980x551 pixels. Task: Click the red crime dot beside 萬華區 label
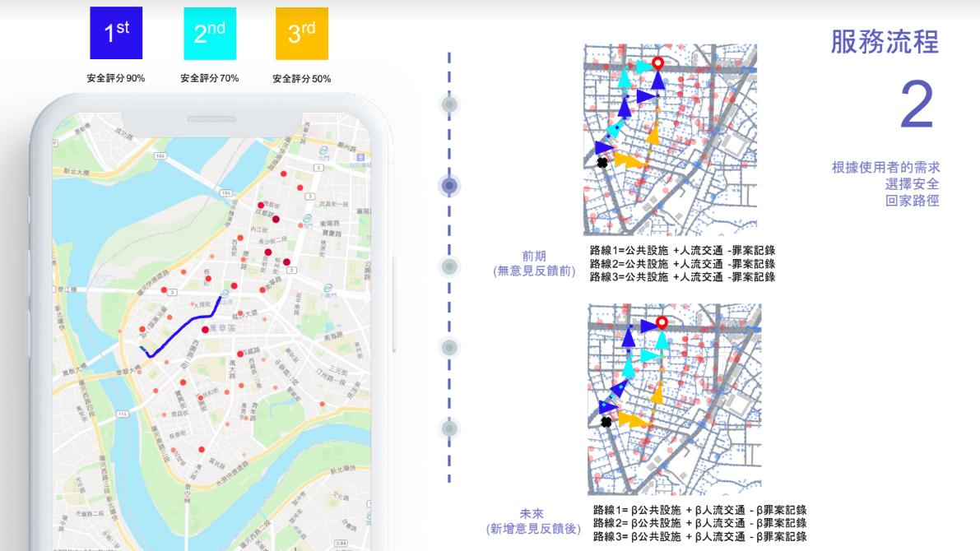click(205, 329)
